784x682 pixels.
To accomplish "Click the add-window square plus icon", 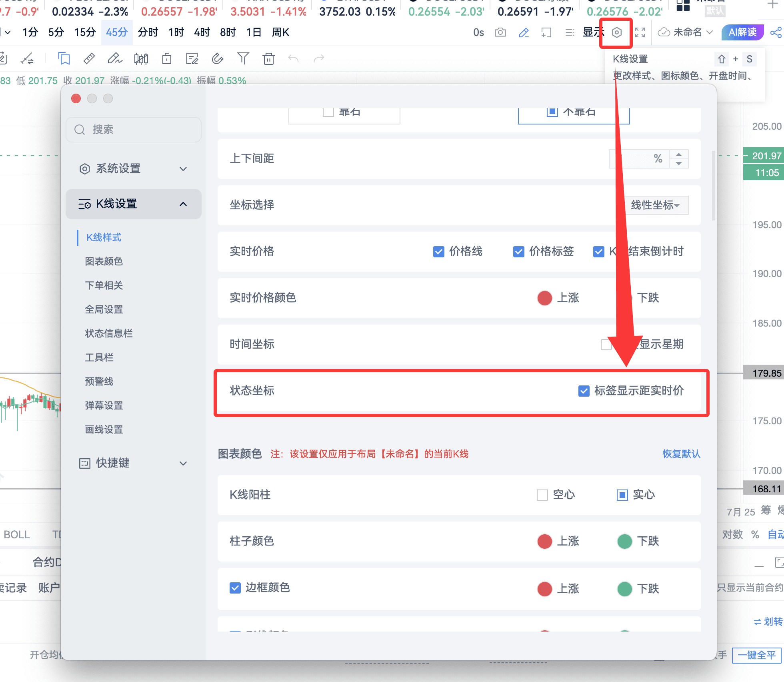I will [x=546, y=32].
